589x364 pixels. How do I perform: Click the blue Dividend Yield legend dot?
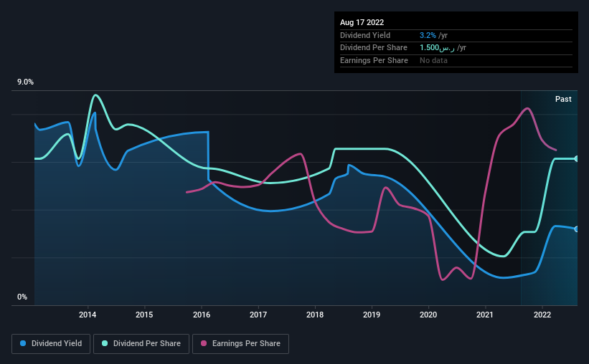23,343
